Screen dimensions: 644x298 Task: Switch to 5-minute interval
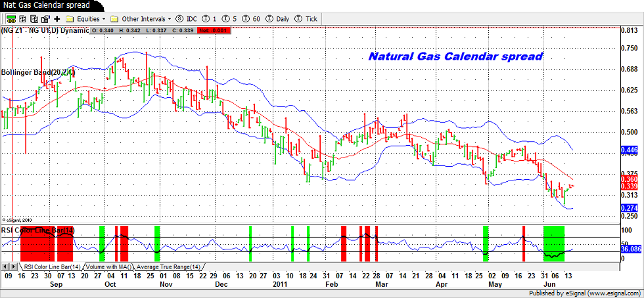(x=230, y=19)
